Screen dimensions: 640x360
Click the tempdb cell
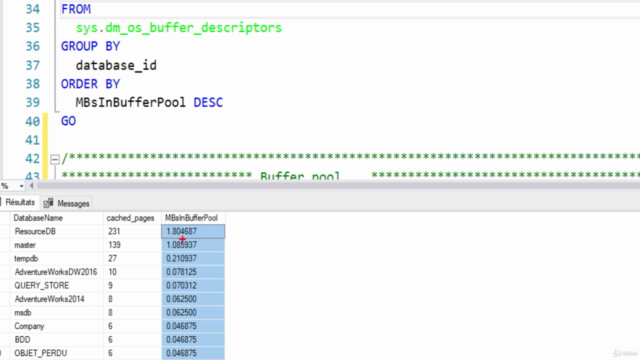56,258
